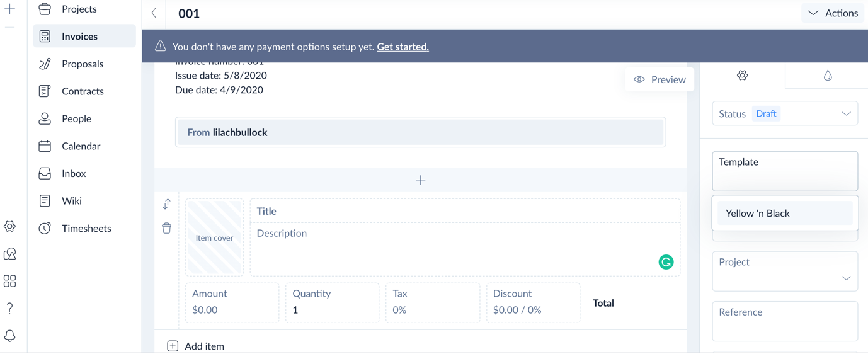Viewport: 868px width, 354px height.
Task: Switch to the droplet style tab
Action: 827,76
